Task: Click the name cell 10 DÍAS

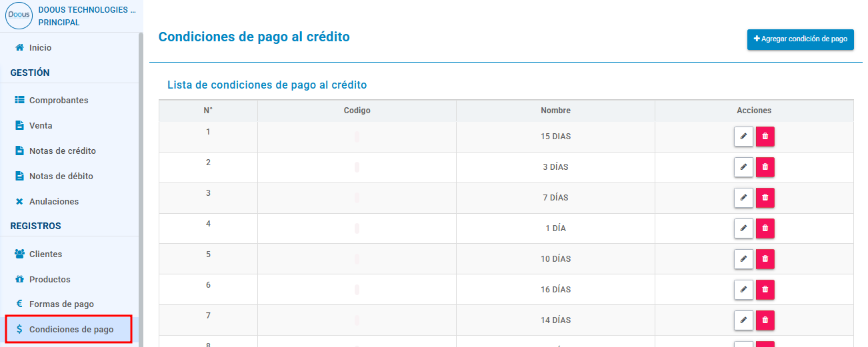Action: coord(555,259)
